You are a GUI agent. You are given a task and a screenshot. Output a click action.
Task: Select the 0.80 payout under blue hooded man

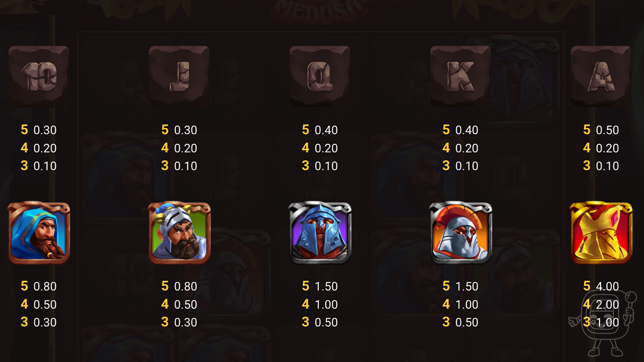pyautogui.click(x=45, y=286)
